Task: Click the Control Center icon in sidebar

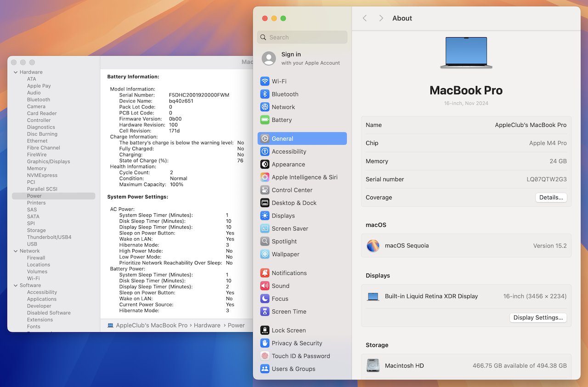Action: tap(265, 190)
